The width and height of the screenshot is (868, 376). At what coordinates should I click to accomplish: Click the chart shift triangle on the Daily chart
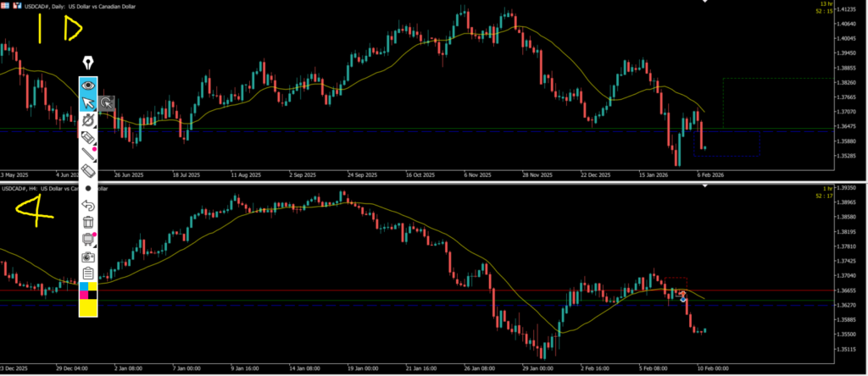pos(705,3)
